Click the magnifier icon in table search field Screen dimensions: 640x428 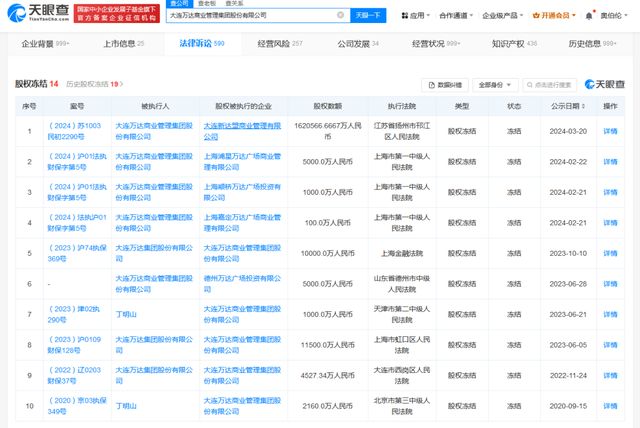click(530, 85)
